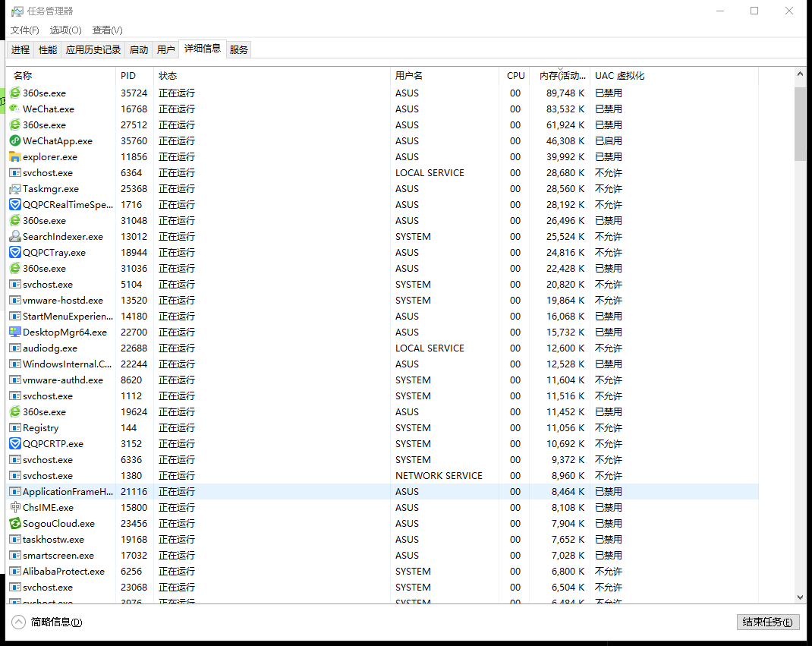The image size is (812, 646).
Task: Select the PID cell 23068
Action: tap(134, 588)
